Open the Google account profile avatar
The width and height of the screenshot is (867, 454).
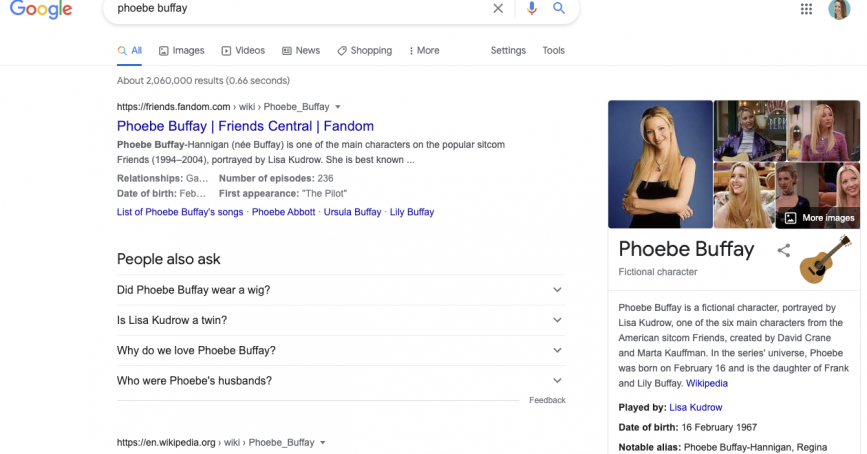pos(839,9)
